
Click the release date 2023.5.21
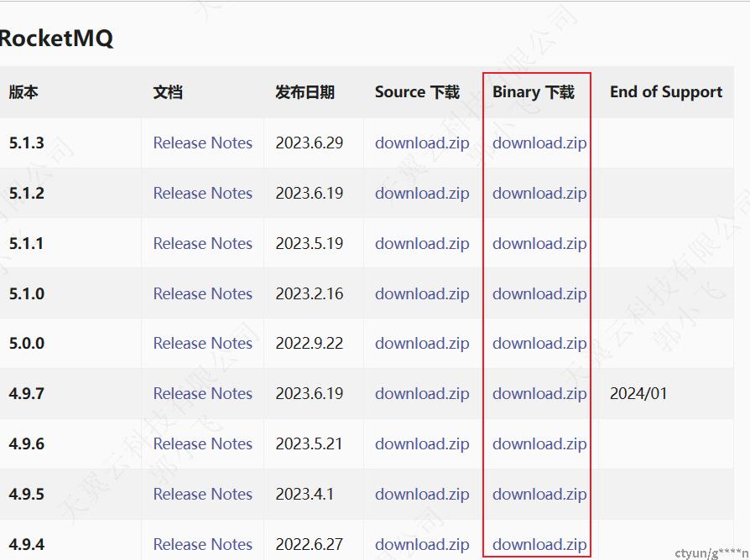coord(309,443)
